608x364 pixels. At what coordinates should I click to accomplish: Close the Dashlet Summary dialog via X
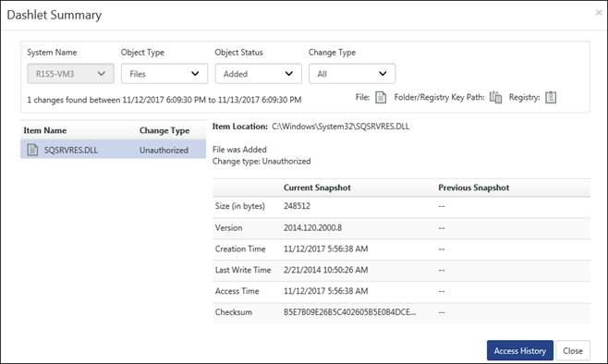coord(599,12)
